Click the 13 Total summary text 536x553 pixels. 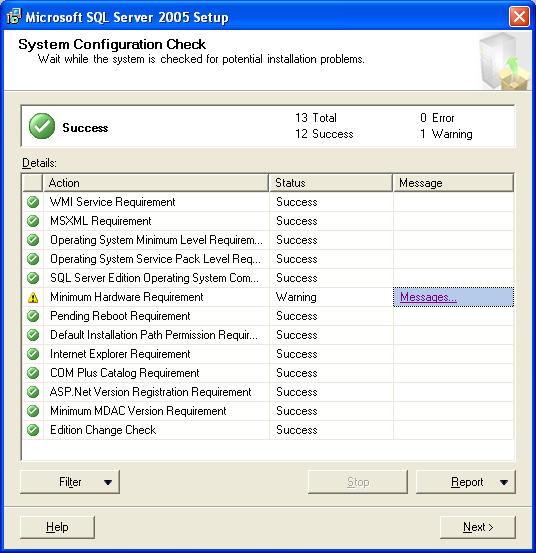pyautogui.click(x=316, y=118)
